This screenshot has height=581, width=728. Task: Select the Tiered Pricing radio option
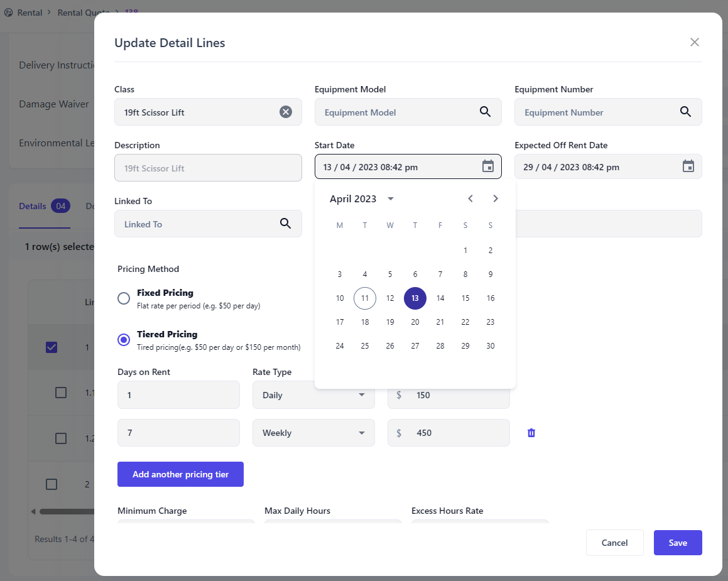(x=124, y=340)
